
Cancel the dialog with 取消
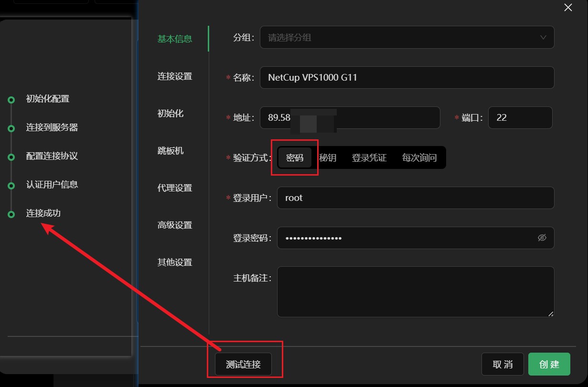(502, 364)
